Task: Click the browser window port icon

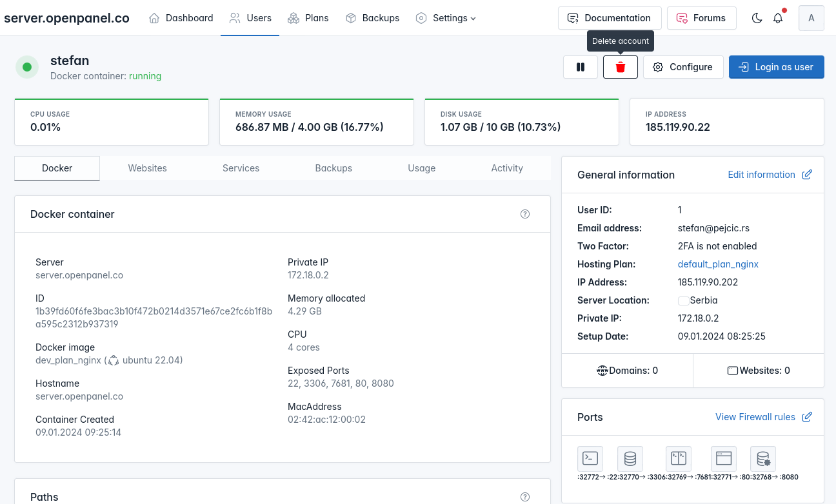Action: pyautogui.click(x=723, y=458)
